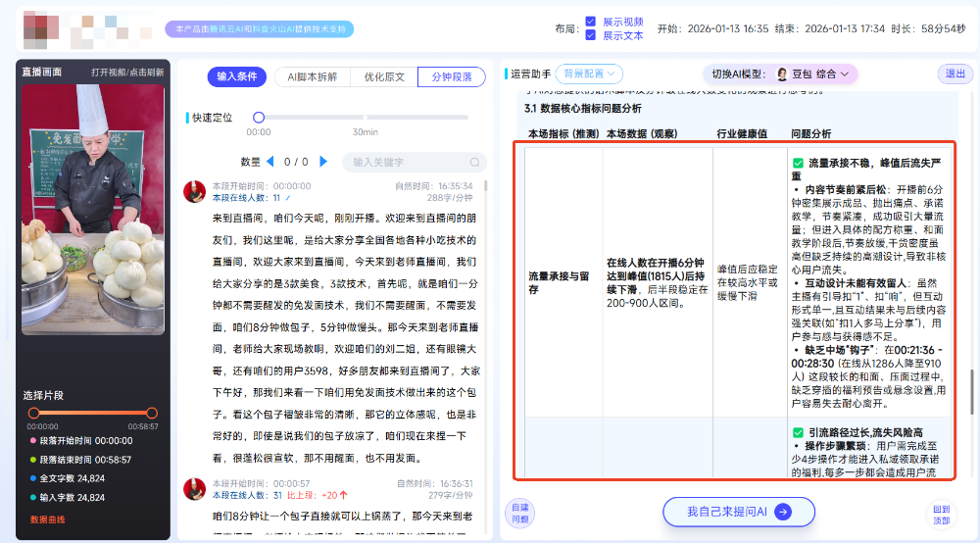Switch to the AI脚本拆解 tab
Screen dimensions: 980x543
[313, 77]
